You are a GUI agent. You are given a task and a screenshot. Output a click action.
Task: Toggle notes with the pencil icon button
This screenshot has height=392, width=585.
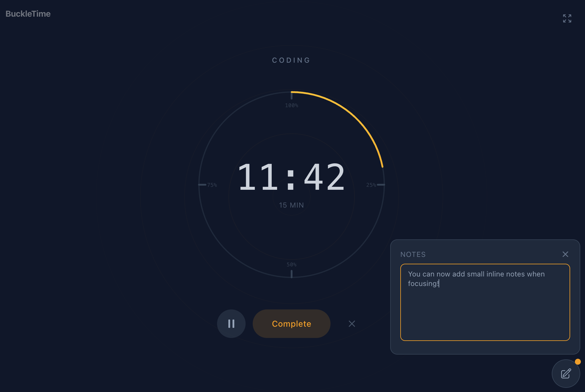(565, 373)
